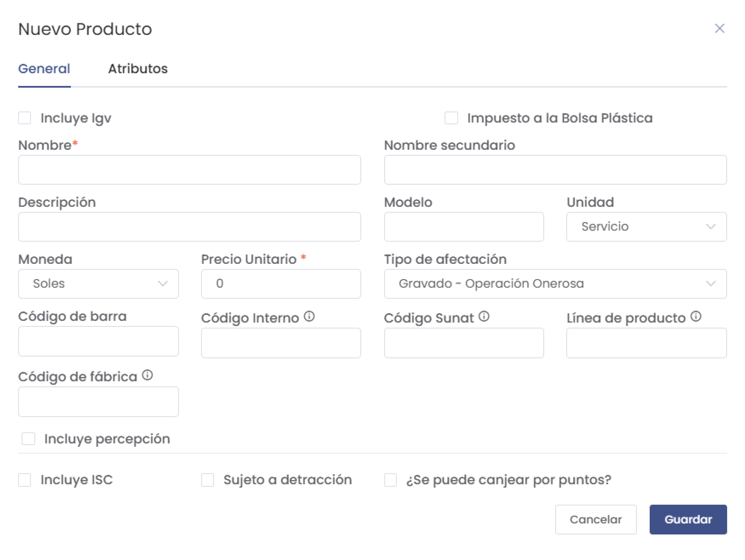This screenshot has width=745, height=560.
Task: Switch to the Atributos tab
Action: [138, 69]
